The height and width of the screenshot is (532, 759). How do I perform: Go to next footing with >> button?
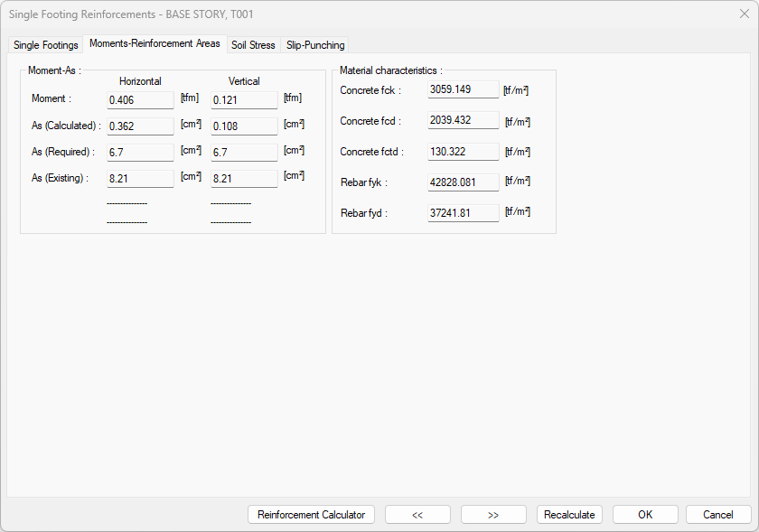tap(493, 515)
